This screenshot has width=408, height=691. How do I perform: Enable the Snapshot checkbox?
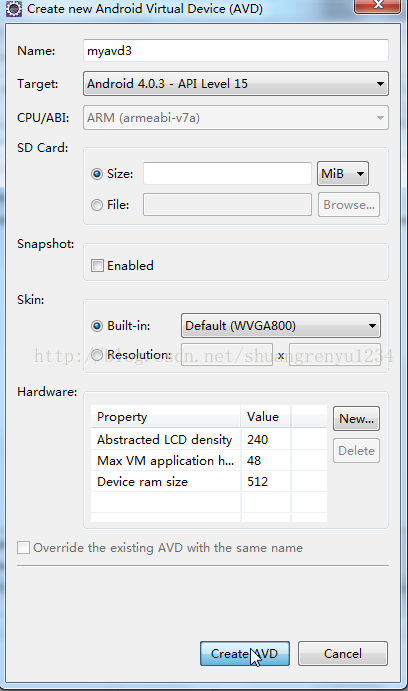click(x=97, y=266)
